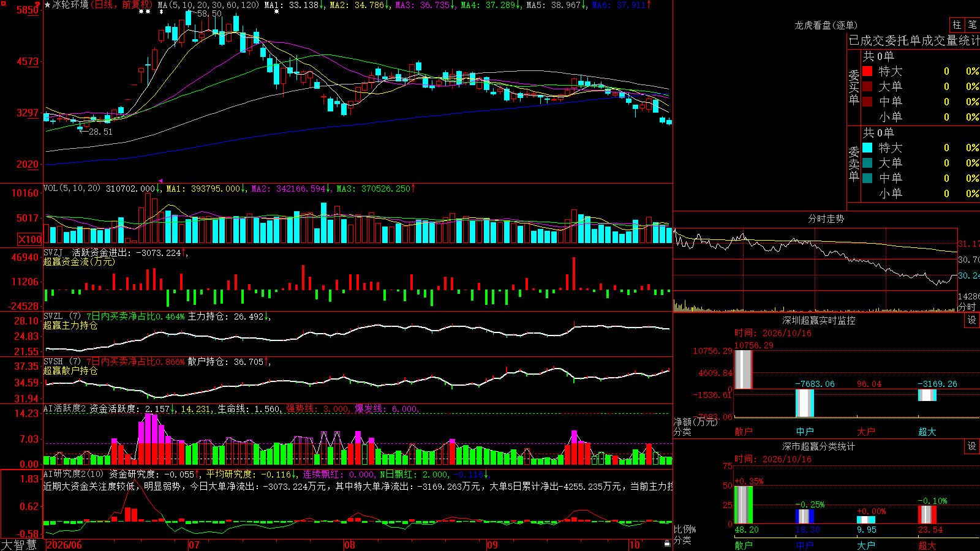Viewport: 980px width, 551px height.
Task: Click the dark red 大单 buy swatch
Action: (x=867, y=86)
